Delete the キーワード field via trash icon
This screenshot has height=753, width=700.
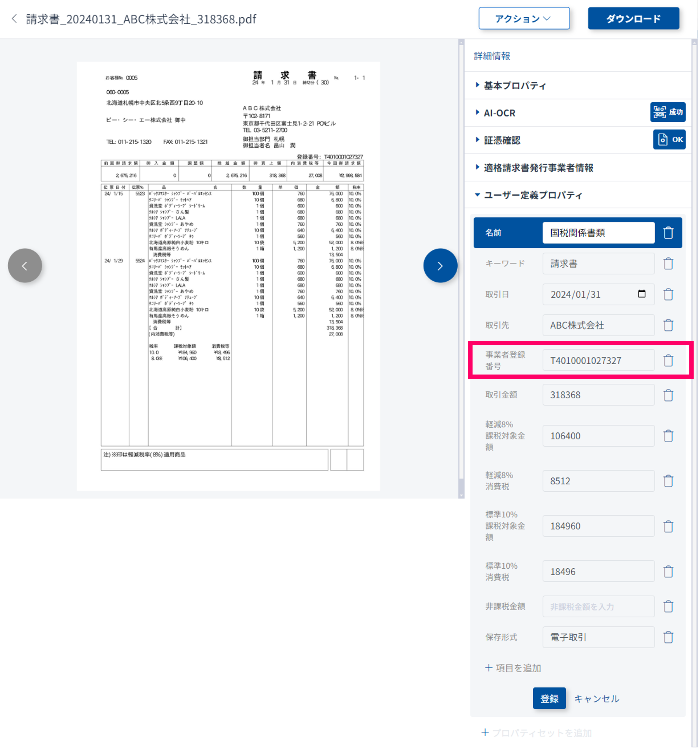(x=668, y=263)
